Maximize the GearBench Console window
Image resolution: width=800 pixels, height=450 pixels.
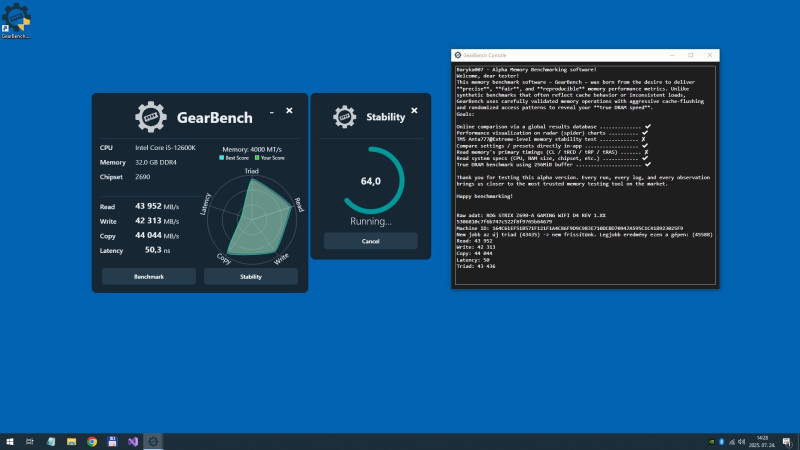pyautogui.click(x=691, y=55)
